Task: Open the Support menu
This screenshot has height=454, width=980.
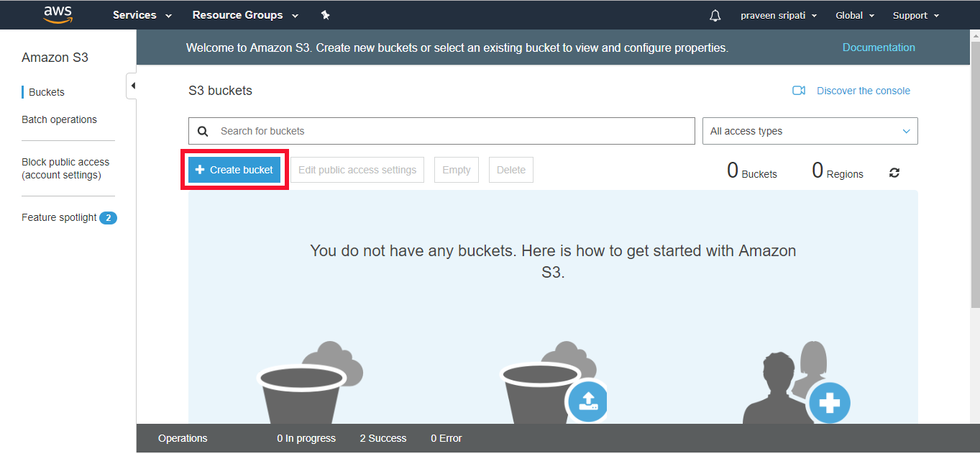Action: pos(916,15)
